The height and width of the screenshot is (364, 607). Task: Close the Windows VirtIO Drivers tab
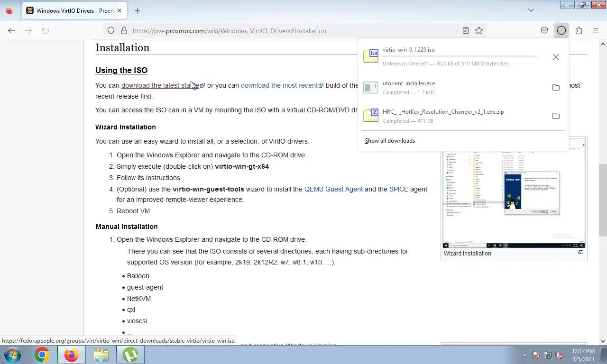click(119, 10)
